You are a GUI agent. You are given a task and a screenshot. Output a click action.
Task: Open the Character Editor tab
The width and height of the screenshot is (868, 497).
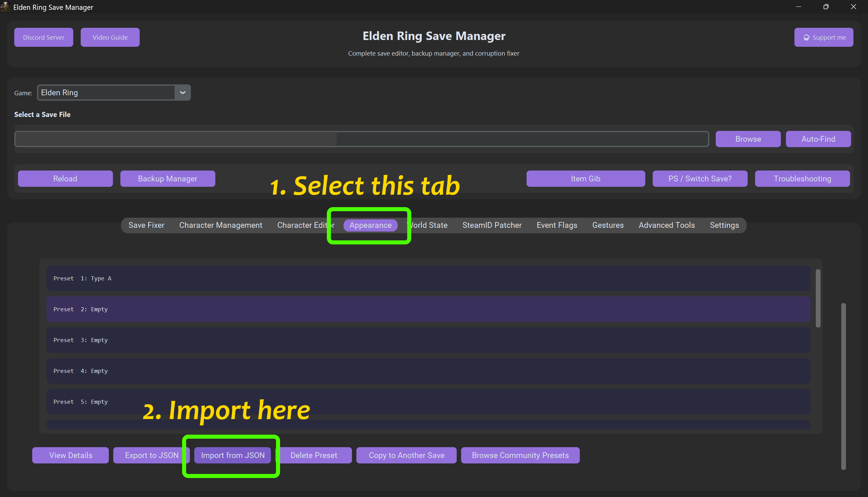coord(306,225)
